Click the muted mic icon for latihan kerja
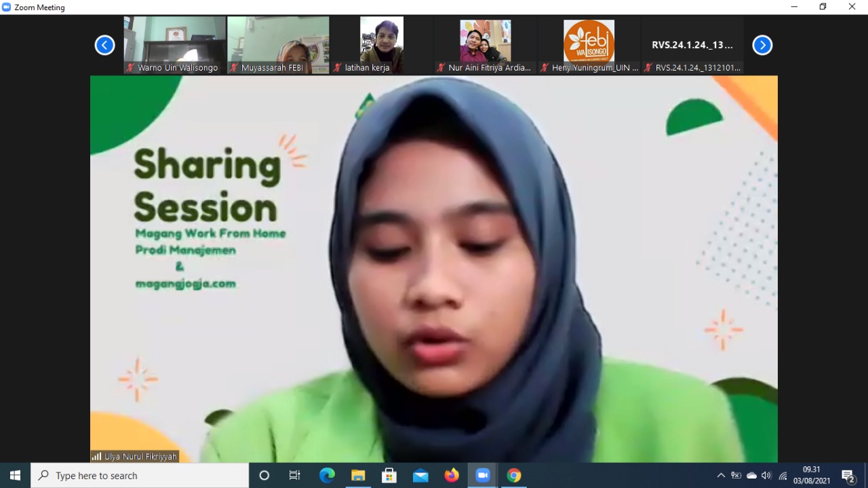Image resolution: width=868 pixels, height=488 pixels. (x=337, y=68)
